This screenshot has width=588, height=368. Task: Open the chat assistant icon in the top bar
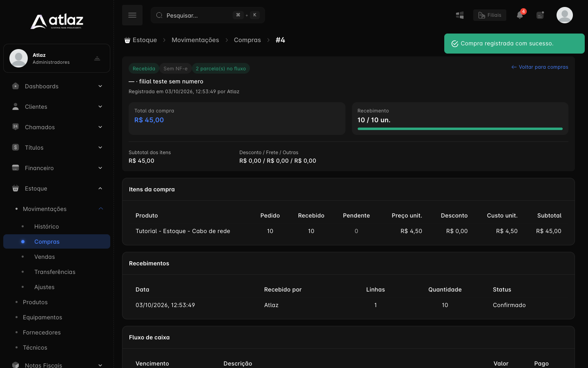coord(540,15)
